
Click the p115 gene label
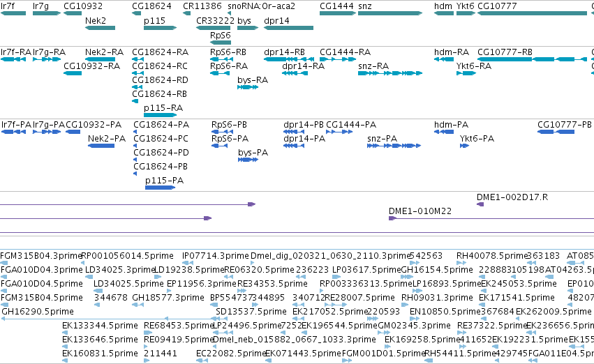pos(154,21)
